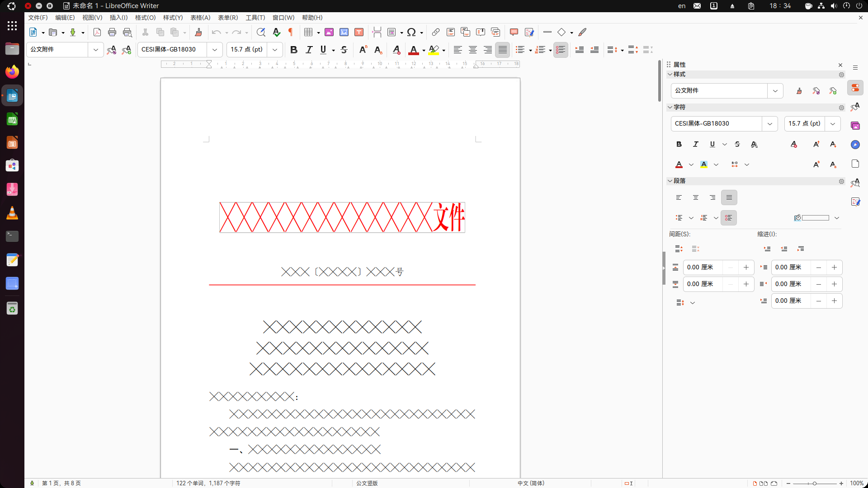Print the document from the toolbar
Screen dimensions: 868x488
coord(112,32)
